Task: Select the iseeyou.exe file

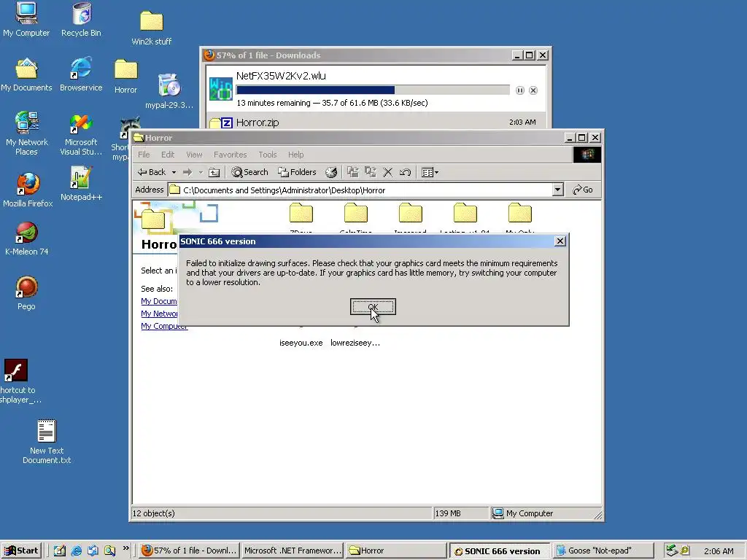Action: 301,343
